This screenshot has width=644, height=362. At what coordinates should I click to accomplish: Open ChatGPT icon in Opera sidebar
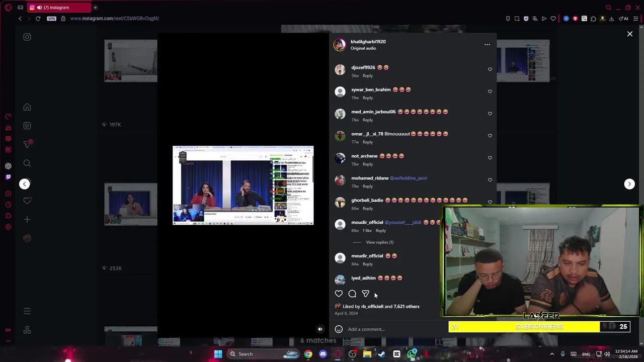coord(8,166)
